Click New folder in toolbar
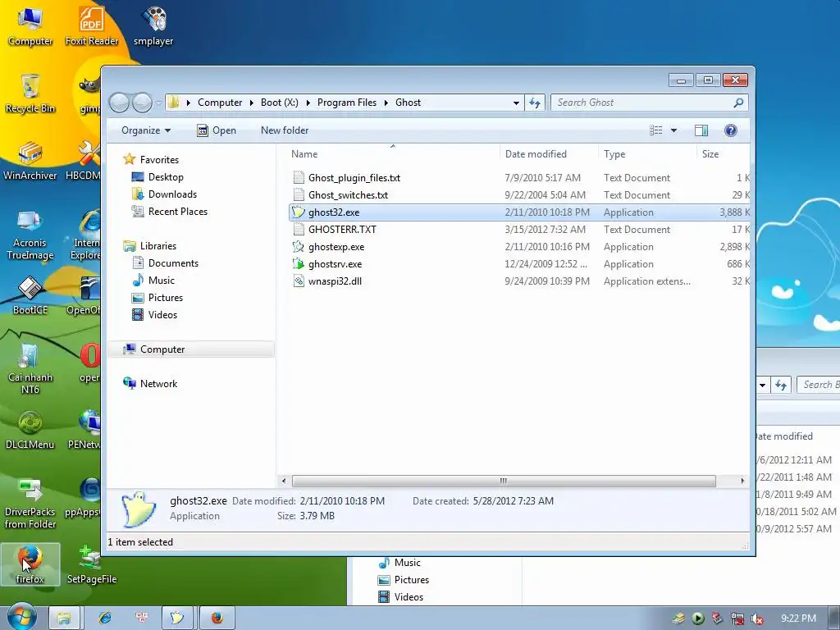Screen dimensions: 840x630 tap(285, 130)
